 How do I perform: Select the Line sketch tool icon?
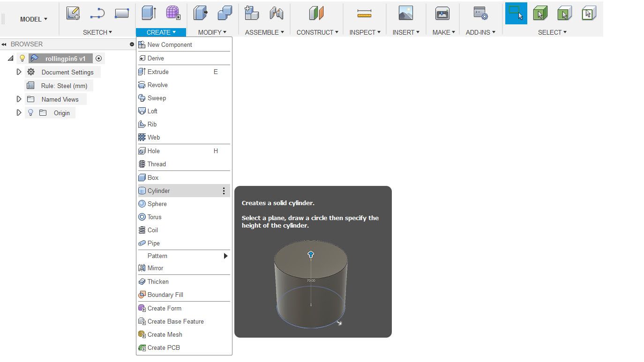(97, 13)
